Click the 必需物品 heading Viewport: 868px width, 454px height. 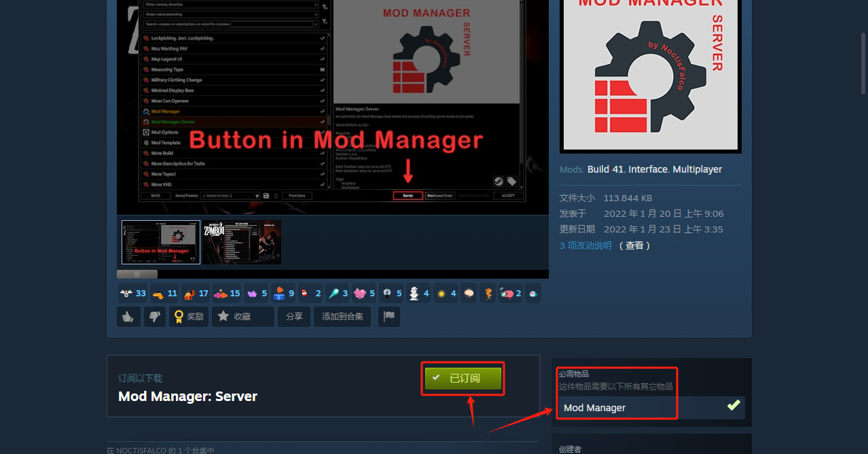[574, 374]
